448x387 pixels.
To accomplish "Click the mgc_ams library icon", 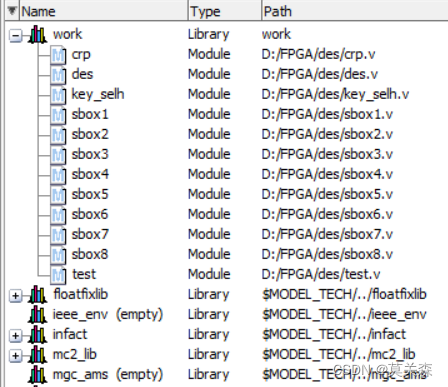I will [x=37, y=375].
